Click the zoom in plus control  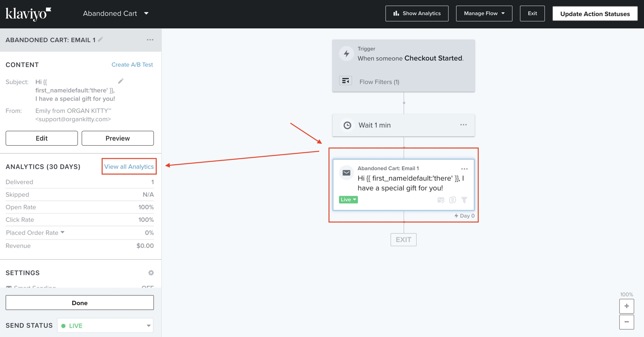point(627,306)
